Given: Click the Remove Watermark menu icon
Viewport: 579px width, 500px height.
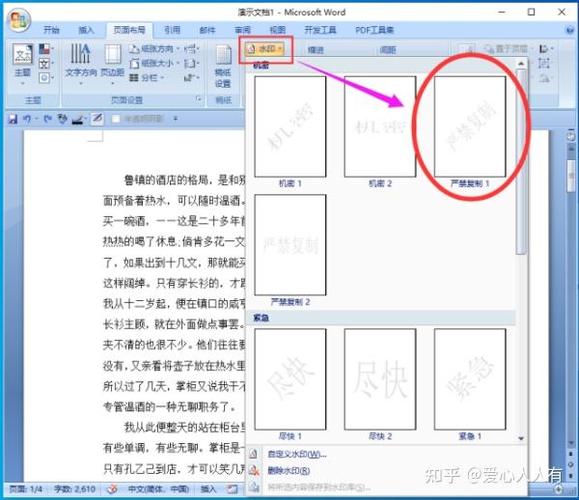Looking at the screenshot, I should [x=254, y=470].
